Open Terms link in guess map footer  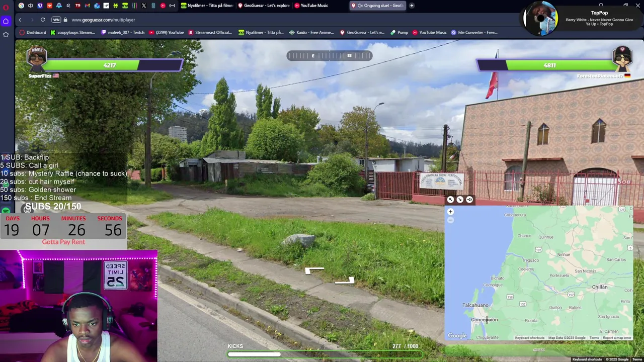[x=594, y=338]
